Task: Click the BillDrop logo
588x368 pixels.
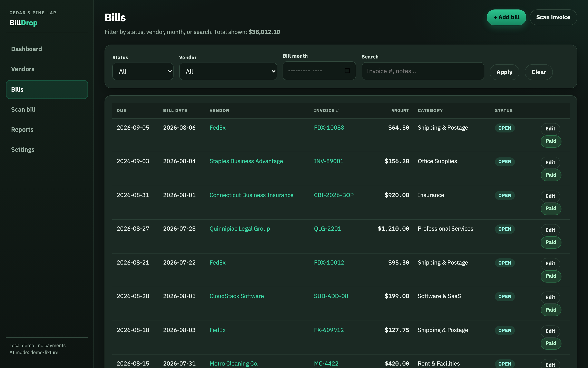Action: [x=23, y=23]
